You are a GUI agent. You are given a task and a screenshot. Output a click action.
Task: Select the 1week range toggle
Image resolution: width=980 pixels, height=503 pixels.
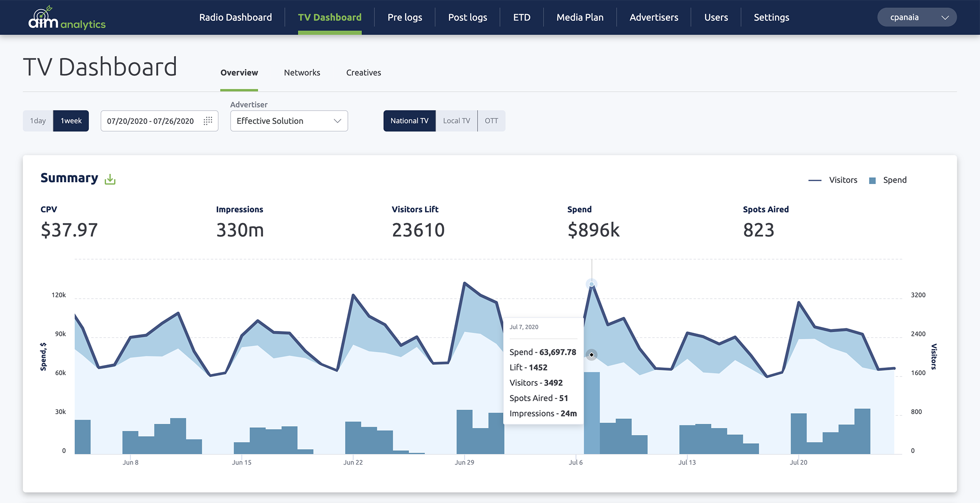click(x=71, y=121)
